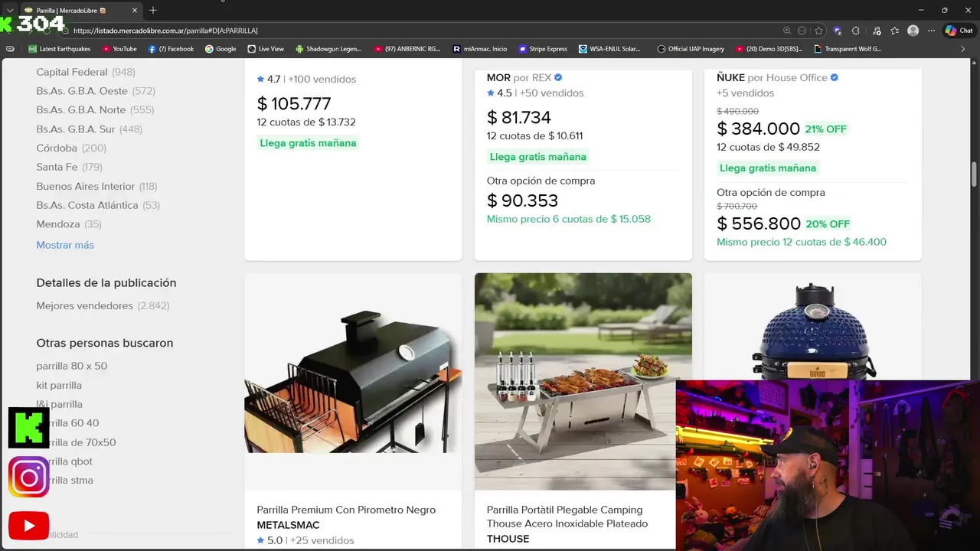Filter by Córdoba location

point(71,148)
